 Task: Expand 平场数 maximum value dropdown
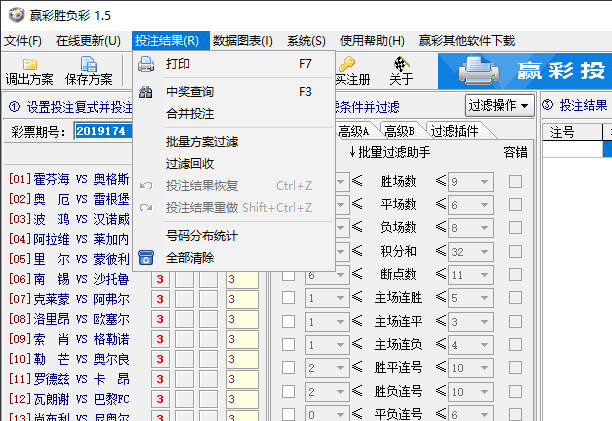click(x=484, y=205)
